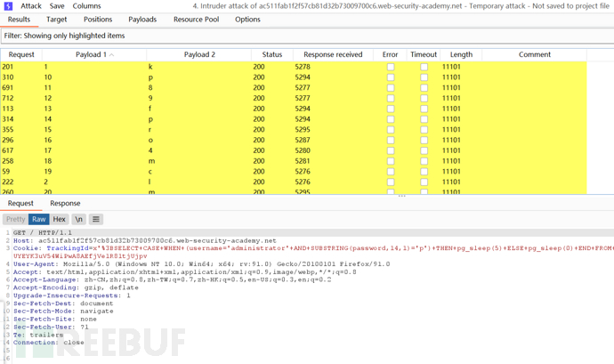Toggle Timeout checkbox in request 691 row
The height and width of the screenshot is (364, 614).
(424, 88)
